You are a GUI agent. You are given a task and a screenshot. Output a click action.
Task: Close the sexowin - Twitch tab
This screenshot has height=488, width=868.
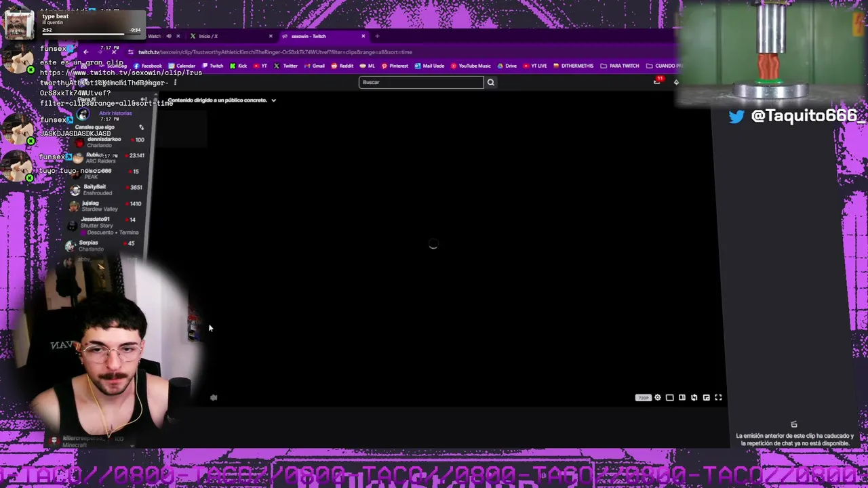pyautogui.click(x=363, y=36)
